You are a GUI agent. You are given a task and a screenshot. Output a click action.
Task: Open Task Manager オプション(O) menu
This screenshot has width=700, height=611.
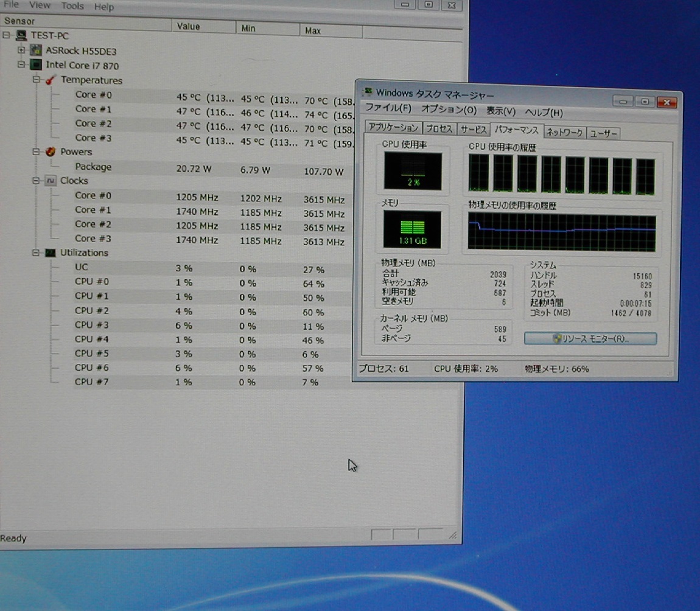click(x=449, y=110)
